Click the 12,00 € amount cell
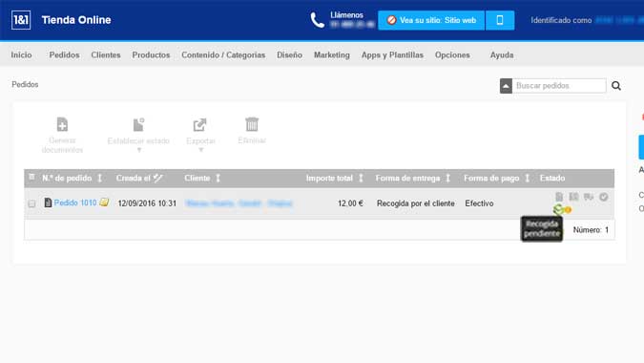The width and height of the screenshot is (644, 363). tap(350, 203)
